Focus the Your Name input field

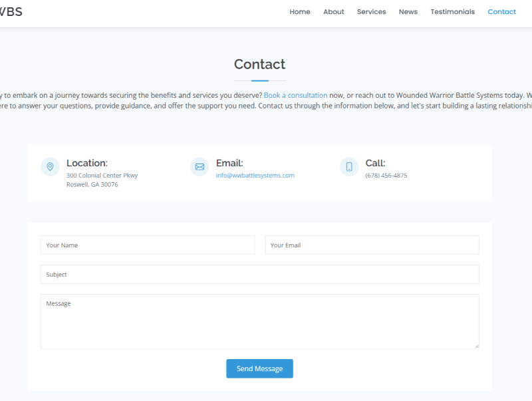coord(148,245)
